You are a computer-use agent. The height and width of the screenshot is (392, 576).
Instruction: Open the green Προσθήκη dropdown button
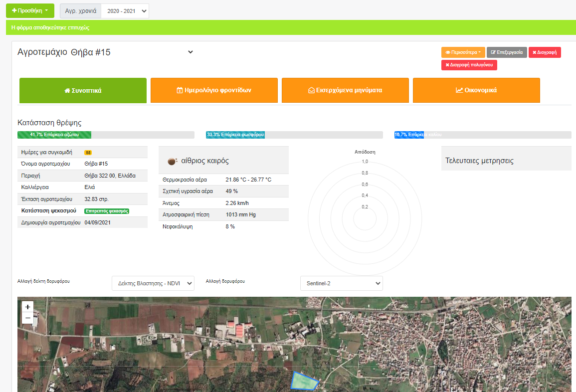point(30,10)
